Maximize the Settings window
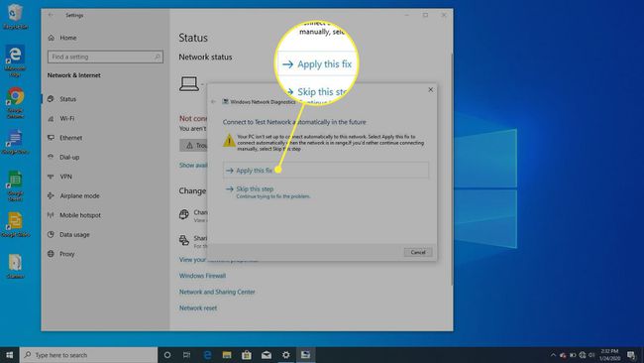This screenshot has height=363, width=644. pyautogui.click(x=425, y=15)
